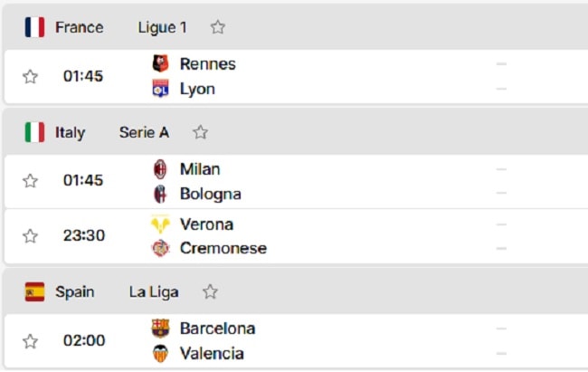Click the AC Milan crest
The image size is (588, 372).
tap(160, 169)
